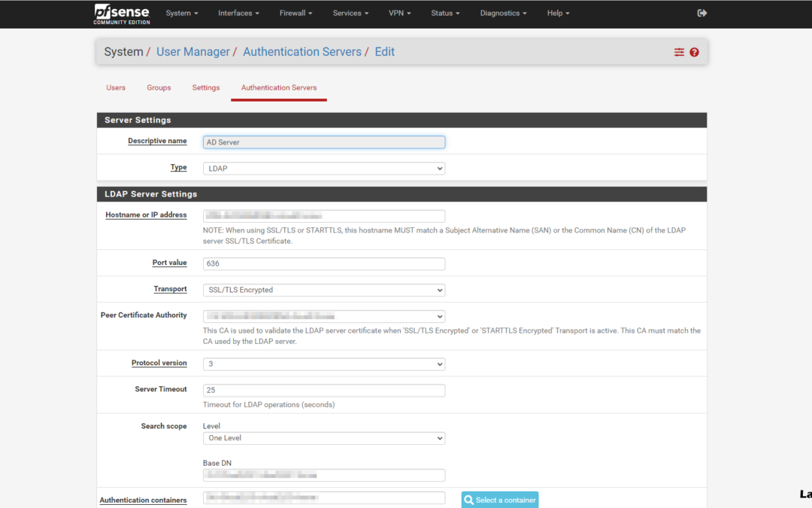This screenshot has height=508, width=812.
Task: Click the sliders icon in the breadcrumb bar
Action: pos(677,52)
